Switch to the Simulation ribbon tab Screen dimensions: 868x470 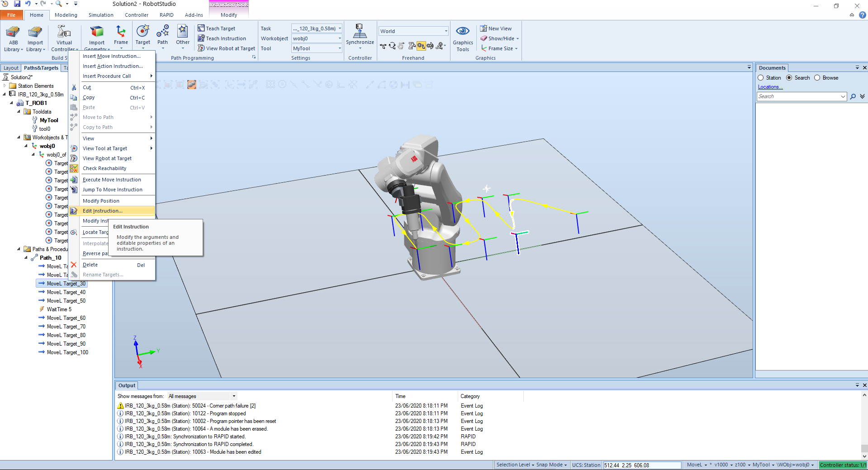click(101, 15)
